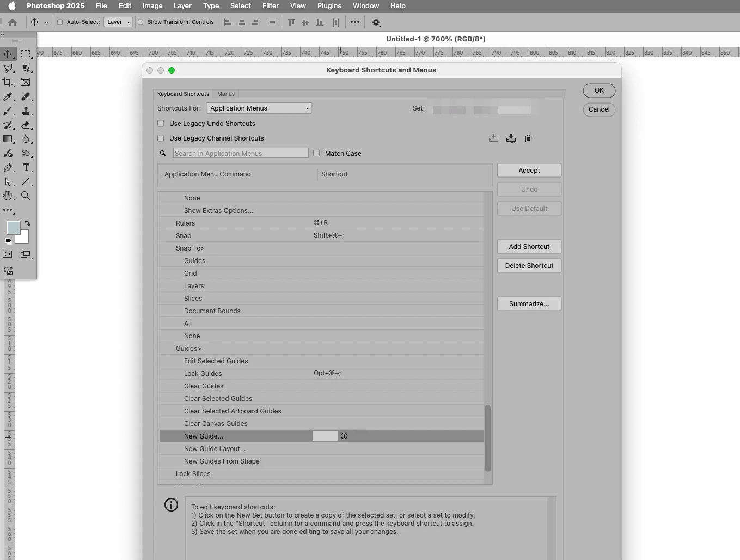Click the Add Shortcut button
740x560 pixels.
point(529,247)
